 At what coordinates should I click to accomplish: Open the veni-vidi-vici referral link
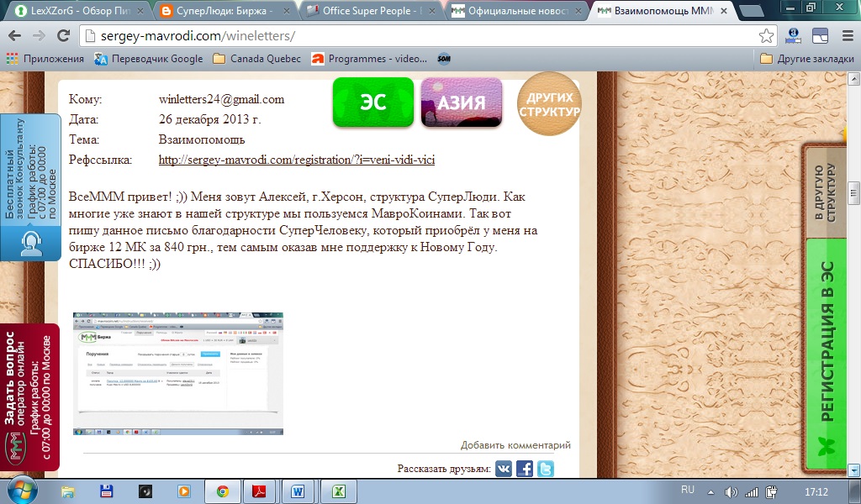tap(297, 160)
